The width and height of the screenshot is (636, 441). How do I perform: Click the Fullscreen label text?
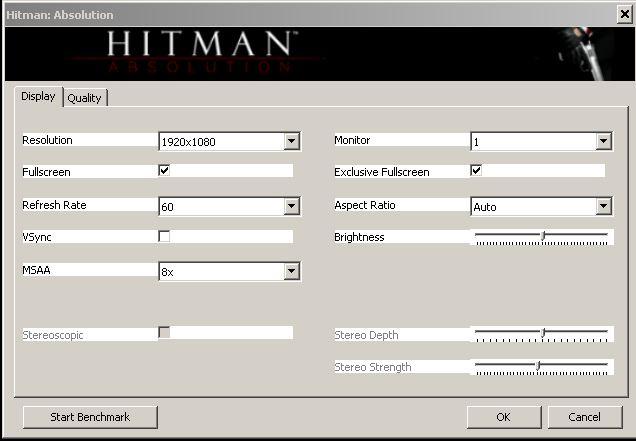point(46,172)
